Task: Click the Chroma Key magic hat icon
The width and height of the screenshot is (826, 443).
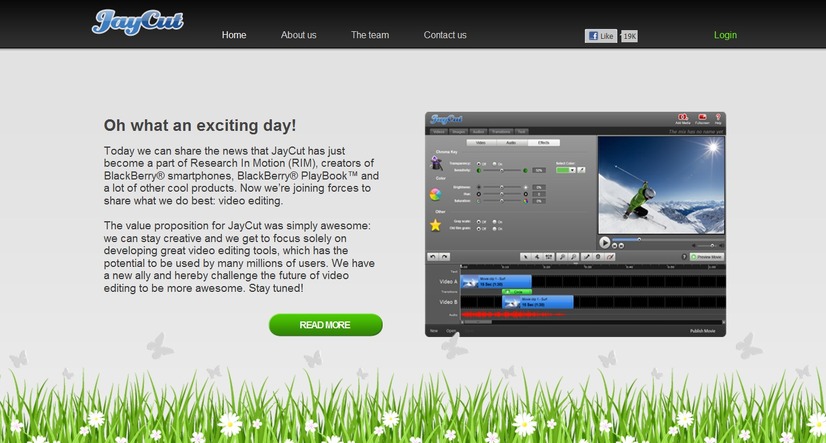Action: [436, 162]
